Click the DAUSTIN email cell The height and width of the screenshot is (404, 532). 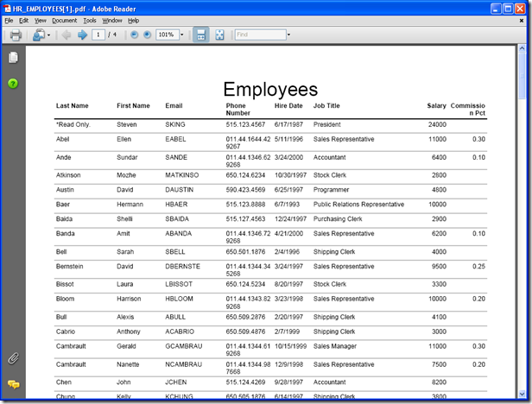(179, 190)
